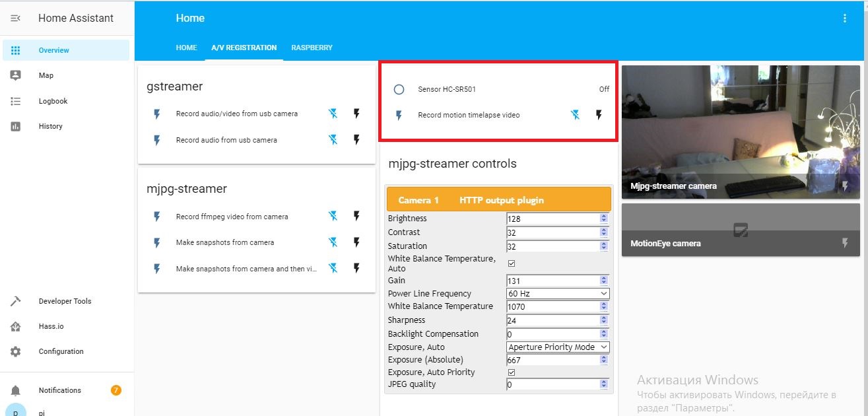This screenshot has width=868, height=416.
Task: Click the notifications count badge 7
Action: tap(116, 390)
